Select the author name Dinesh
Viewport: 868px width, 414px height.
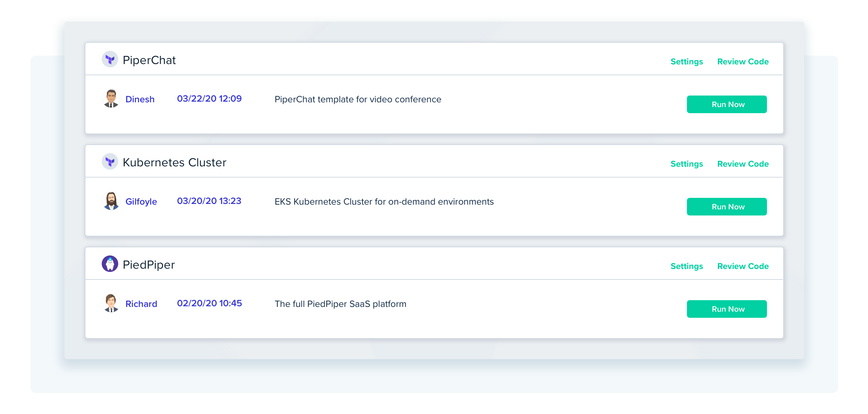[x=140, y=99]
